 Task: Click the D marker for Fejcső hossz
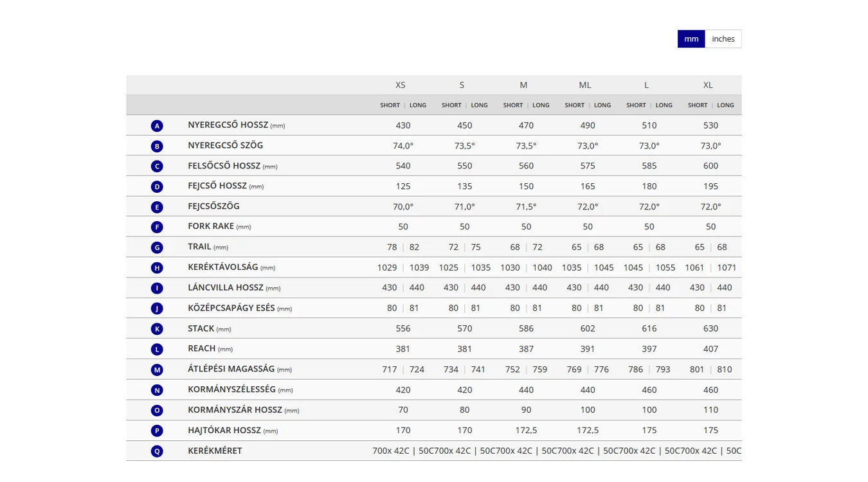click(157, 187)
